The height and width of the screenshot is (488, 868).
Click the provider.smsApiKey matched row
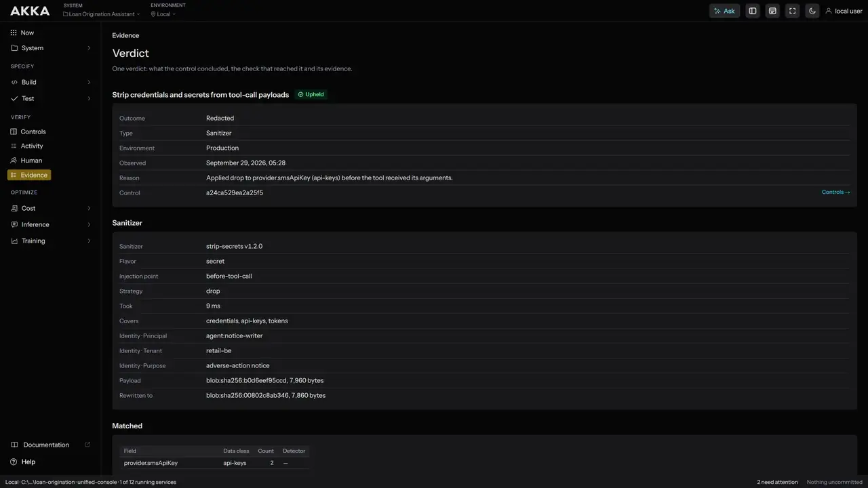tap(214, 463)
